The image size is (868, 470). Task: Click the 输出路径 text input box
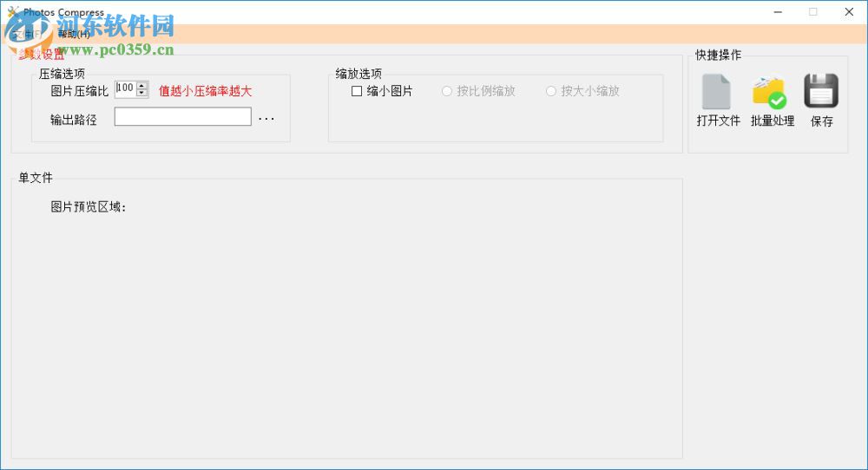pyautogui.click(x=182, y=117)
